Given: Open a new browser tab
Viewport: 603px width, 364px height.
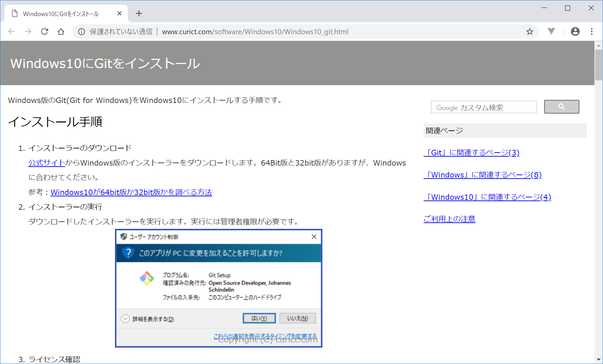Looking at the screenshot, I should pyautogui.click(x=139, y=13).
